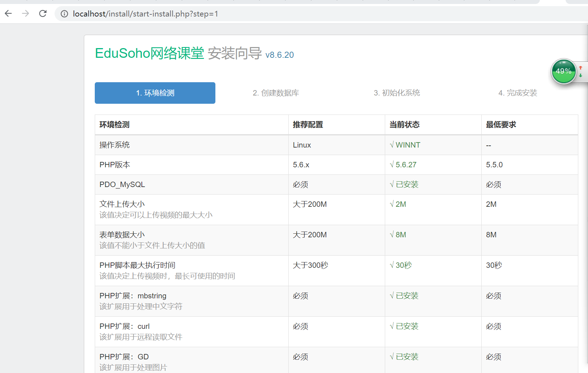Click the recommended value "大于300秒"
The height and width of the screenshot is (373, 588).
(x=311, y=265)
